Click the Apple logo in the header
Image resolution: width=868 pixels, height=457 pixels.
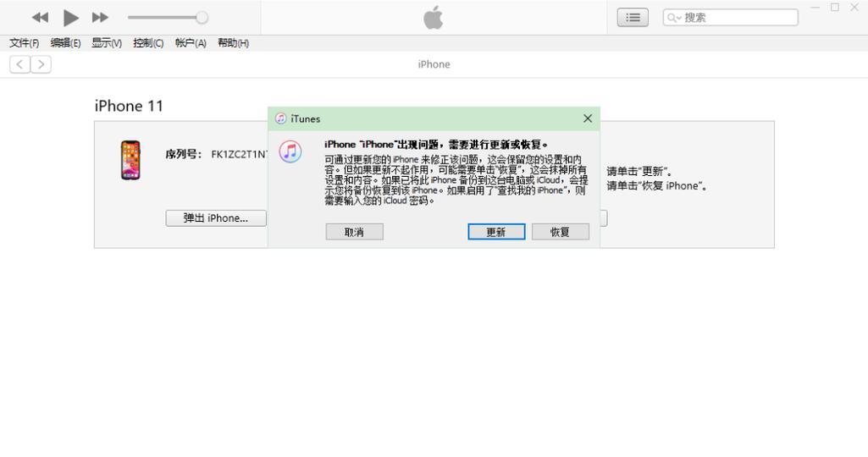(434, 18)
